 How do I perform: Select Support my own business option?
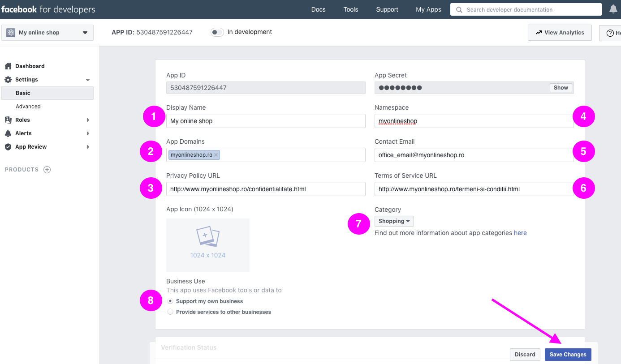(170, 301)
